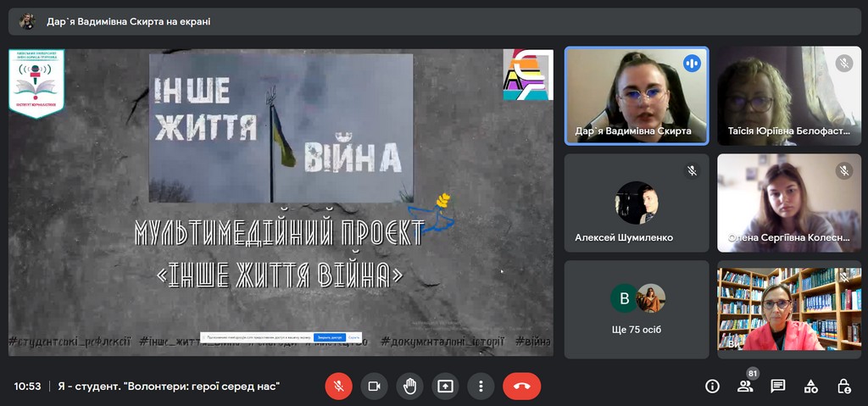Open the Activities shapes icon
Screen dimensions: 868x406
(x=810, y=387)
